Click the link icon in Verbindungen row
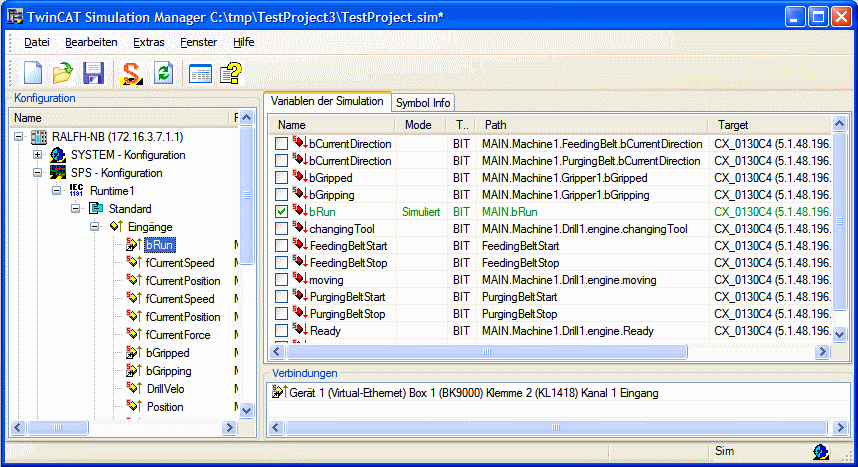The image size is (858, 467). pyautogui.click(x=280, y=392)
